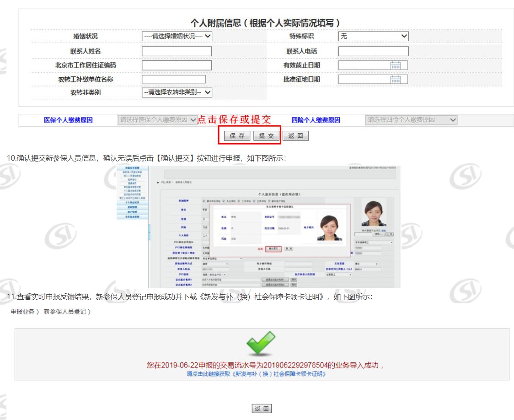Open calendar picker for 有效截止日期

point(396,65)
